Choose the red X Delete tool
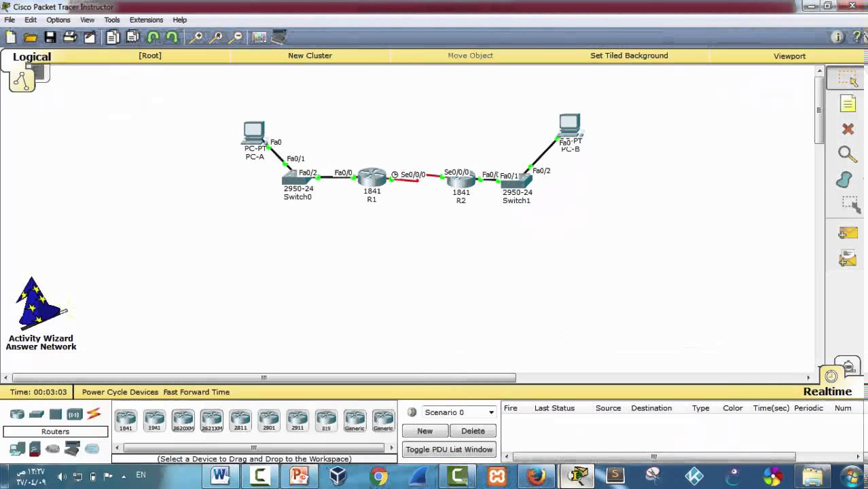Screen dimensions: 868x489 (848, 129)
